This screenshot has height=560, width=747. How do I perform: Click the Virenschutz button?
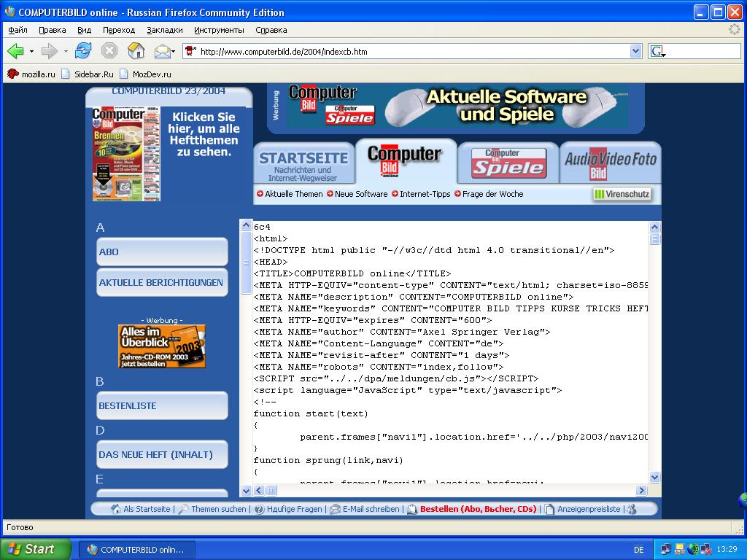click(x=622, y=194)
